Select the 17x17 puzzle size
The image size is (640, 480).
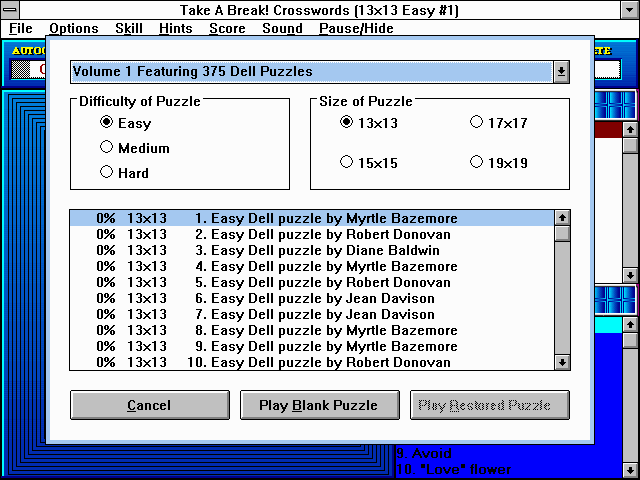tap(477, 123)
